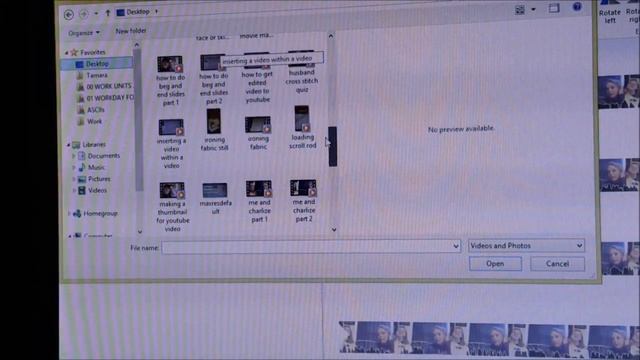Go back with the Back arrow button
The height and width of the screenshot is (360, 640).
[69, 15]
